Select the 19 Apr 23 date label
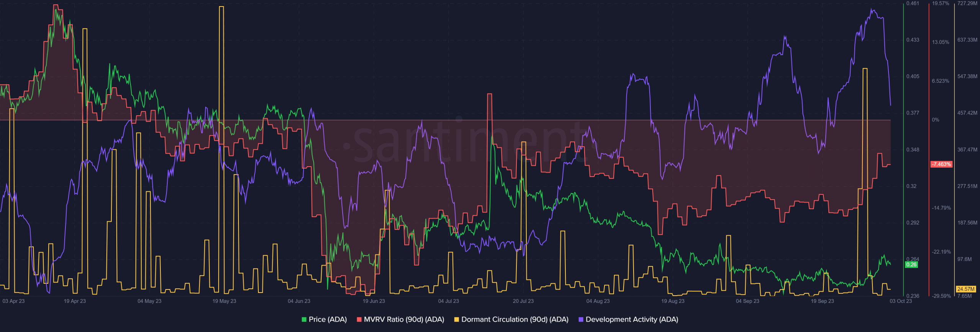This screenshot has height=332, width=980. point(75,301)
